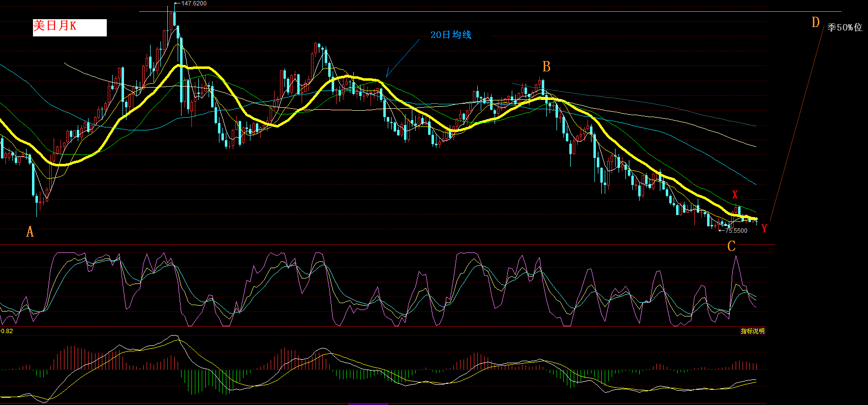Select the orange wave label D
Screen dimensions: 868x405
(815, 22)
